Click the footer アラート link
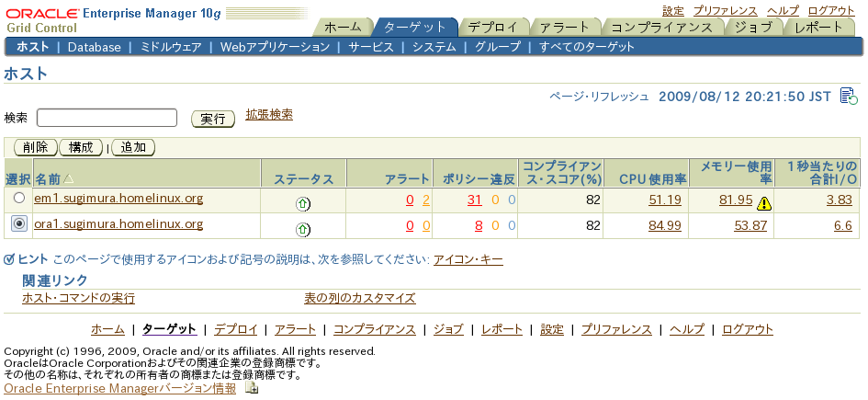The width and height of the screenshot is (868, 400). (295, 329)
